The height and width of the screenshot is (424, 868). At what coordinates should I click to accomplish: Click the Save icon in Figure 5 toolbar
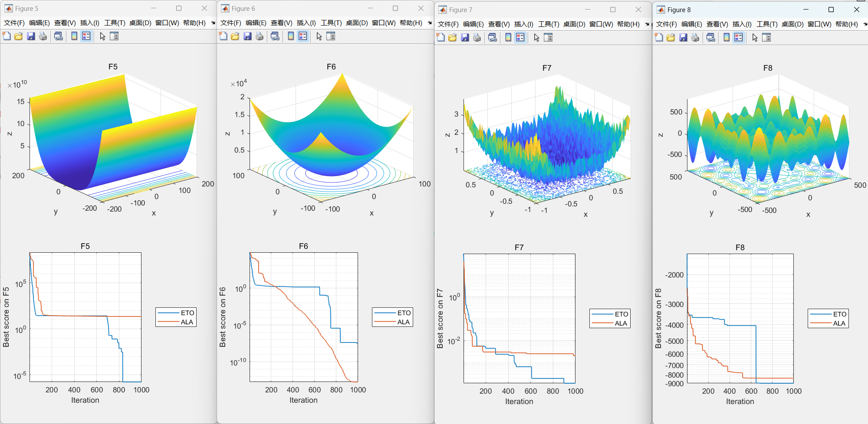pyautogui.click(x=31, y=36)
